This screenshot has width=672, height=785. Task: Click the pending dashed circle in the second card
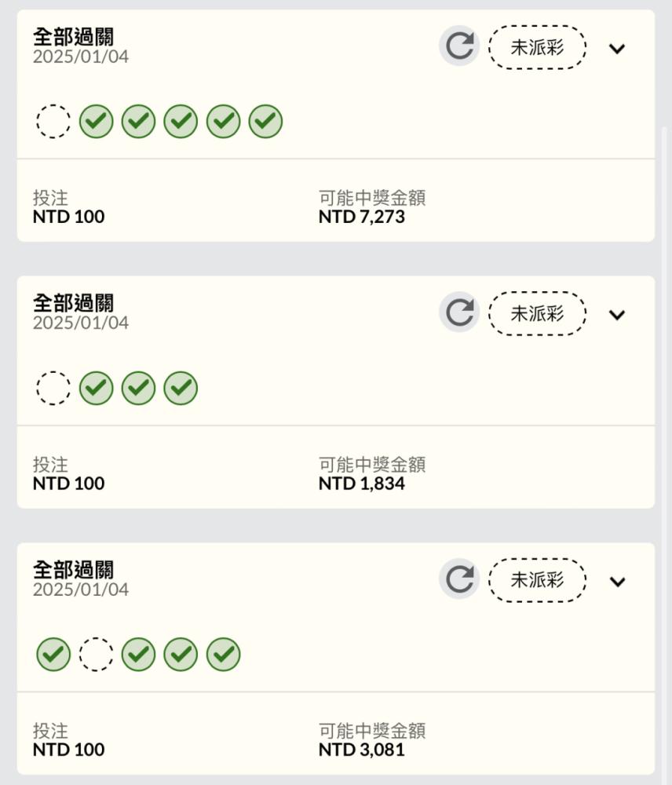pos(53,388)
